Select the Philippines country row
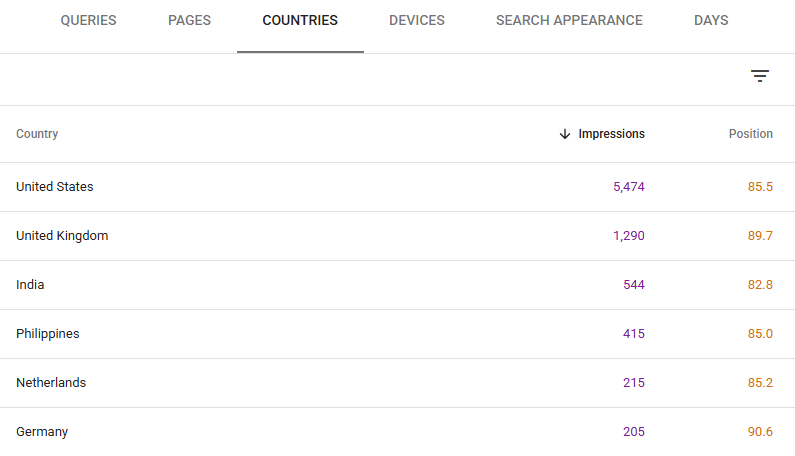This screenshot has height=456, width=795. (x=398, y=334)
